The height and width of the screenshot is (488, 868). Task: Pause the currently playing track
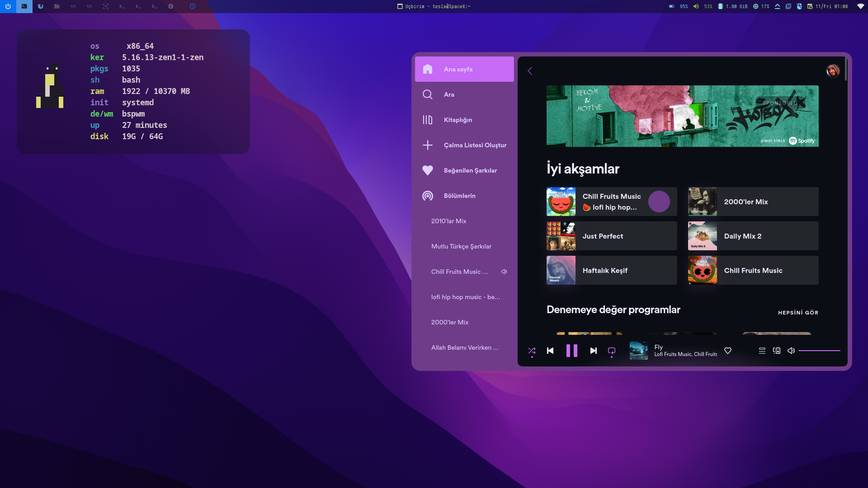tap(572, 351)
